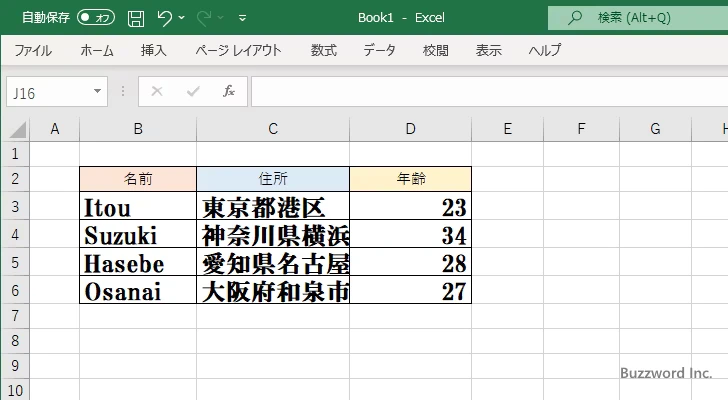
Task: Click the Cancel X formula bar icon
Action: (157, 91)
